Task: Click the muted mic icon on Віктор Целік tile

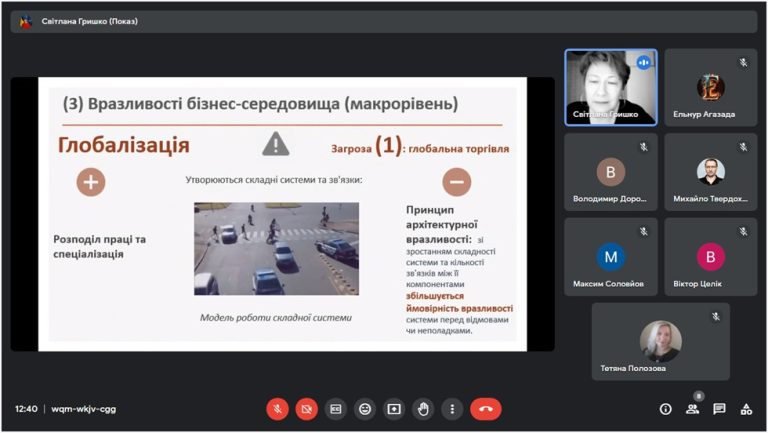Action: pyautogui.click(x=744, y=232)
